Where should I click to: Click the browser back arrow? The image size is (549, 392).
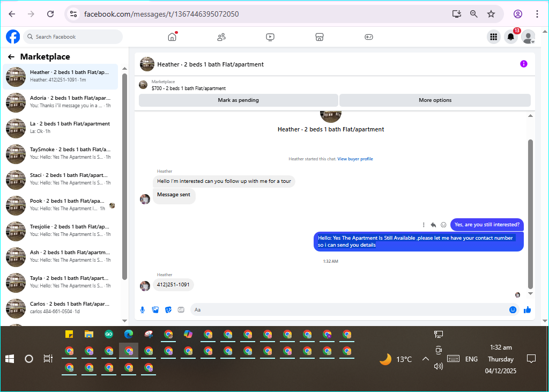pyautogui.click(x=12, y=14)
